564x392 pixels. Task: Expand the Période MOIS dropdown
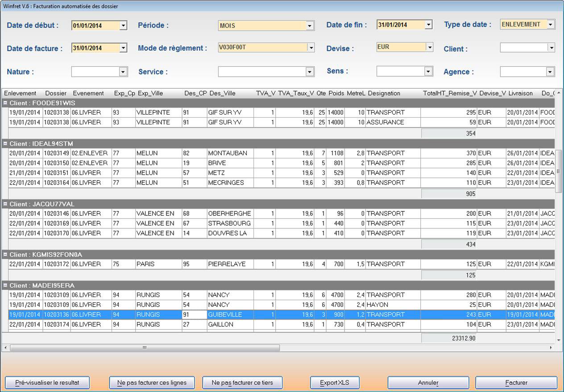click(310, 26)
